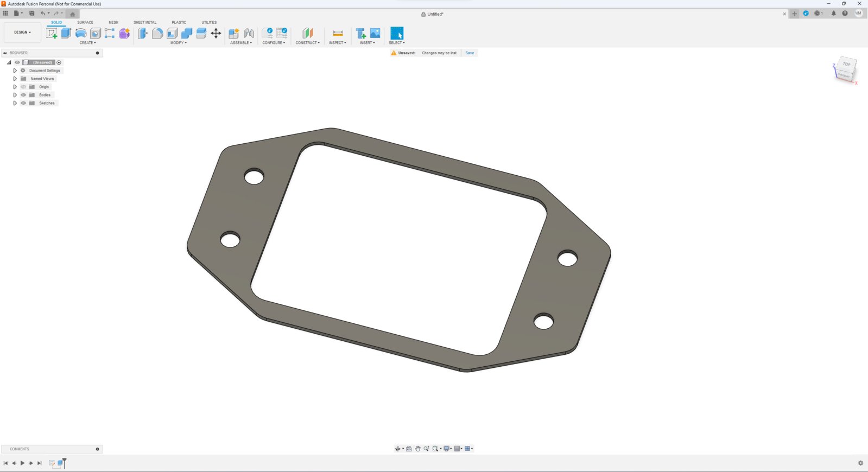
Task: Click the Construct plane icon
Action: (x=308, y=33)
